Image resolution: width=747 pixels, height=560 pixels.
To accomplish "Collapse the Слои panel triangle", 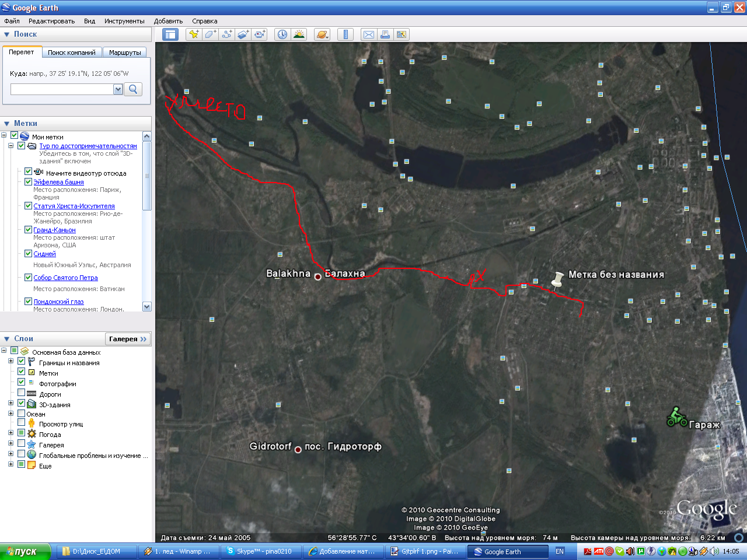I will tap(7, 339).
